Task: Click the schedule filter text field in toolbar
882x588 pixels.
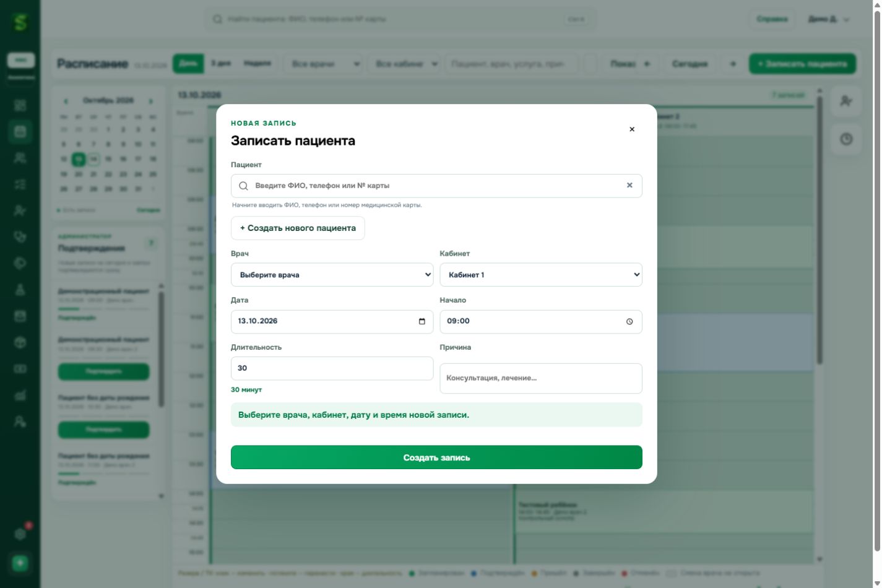Action: [x=512, y=64]
